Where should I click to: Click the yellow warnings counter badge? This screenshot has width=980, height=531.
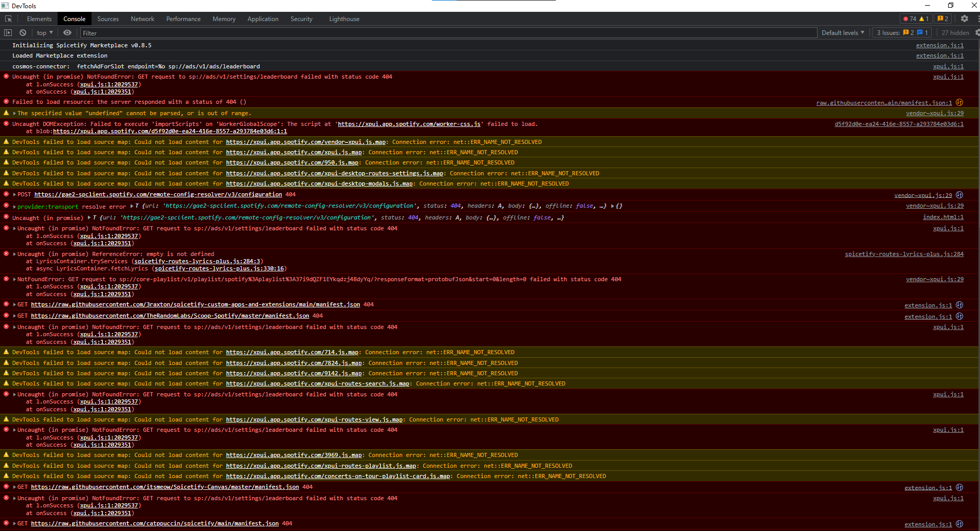[924, 19]
